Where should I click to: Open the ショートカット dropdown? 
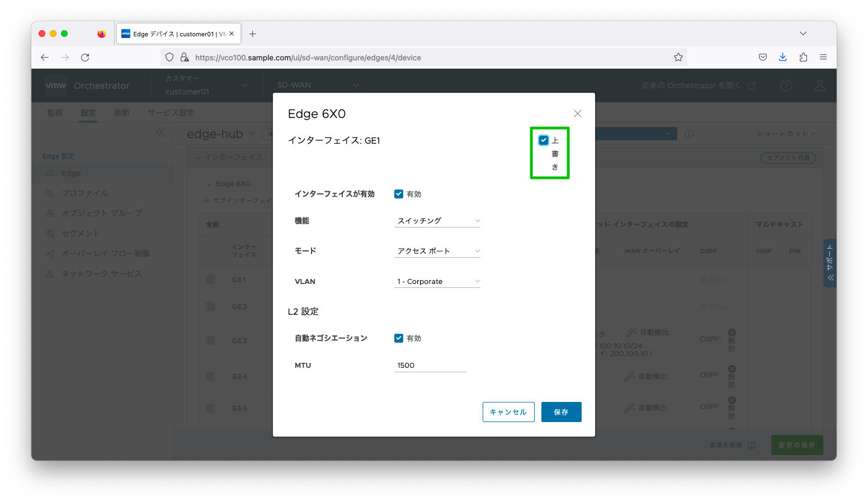[x=786, y=134]
